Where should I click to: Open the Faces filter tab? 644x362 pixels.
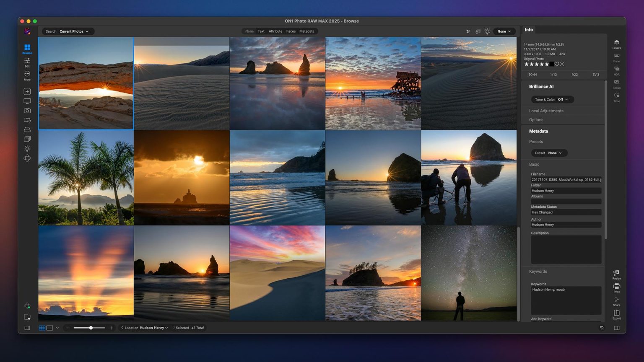[291, 31]
